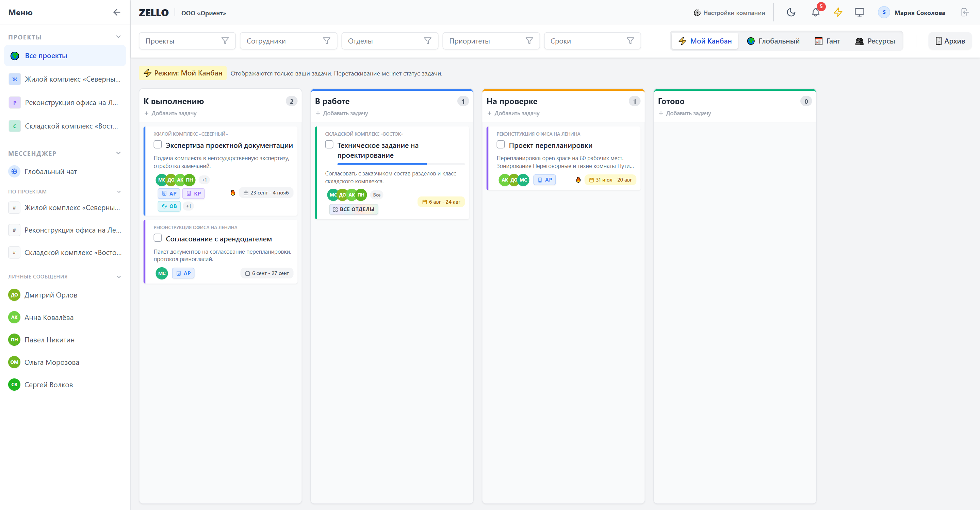The width and height of the screenshot is (980, 510).
Task: Select Складской комплекс project С icon
Action: 14,126
